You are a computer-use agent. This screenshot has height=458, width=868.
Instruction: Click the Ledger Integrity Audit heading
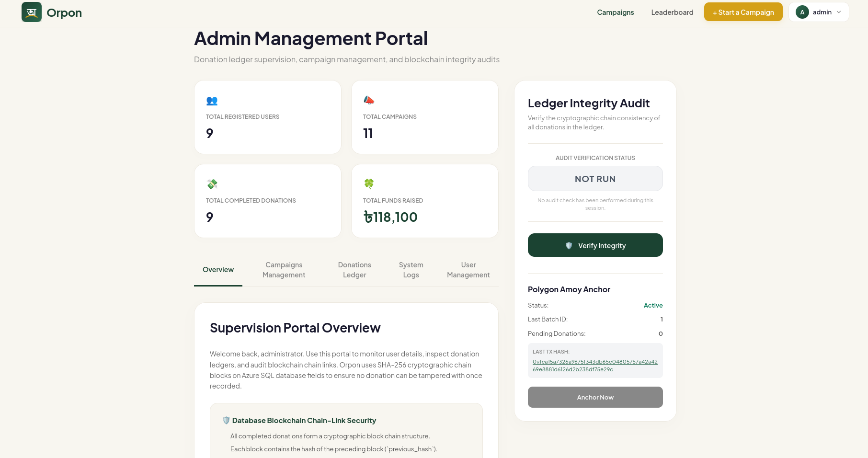point(589,103)
